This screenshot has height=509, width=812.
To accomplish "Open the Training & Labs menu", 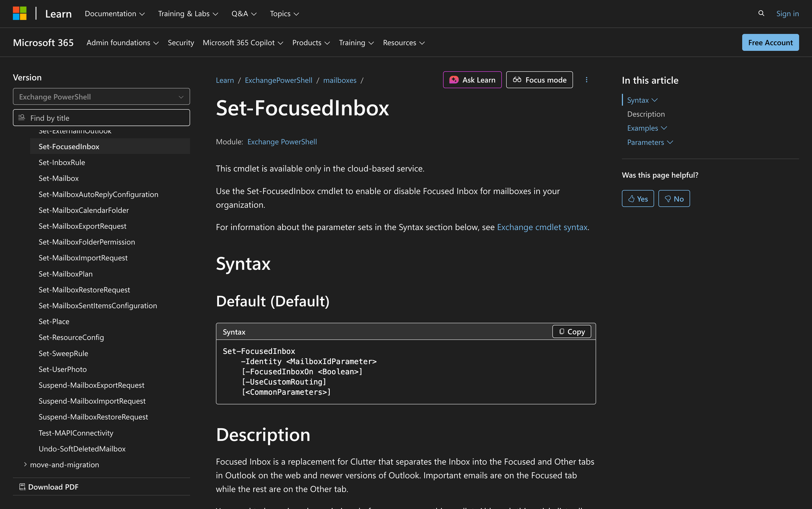I will 188,13.
